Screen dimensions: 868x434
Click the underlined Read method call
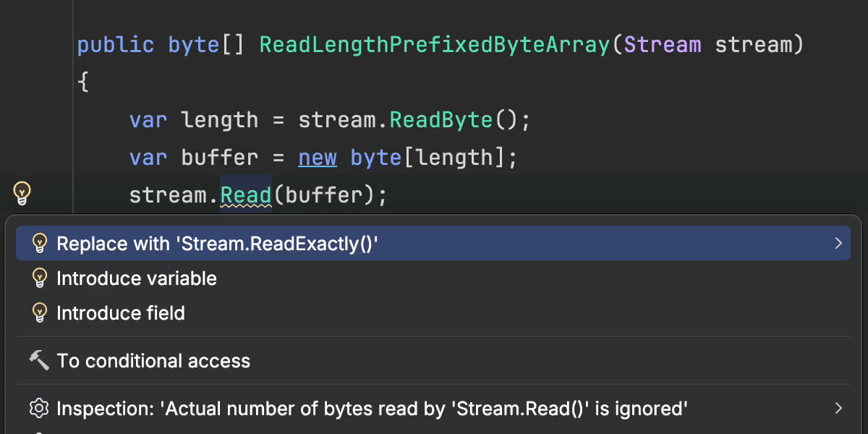point(246,195)
